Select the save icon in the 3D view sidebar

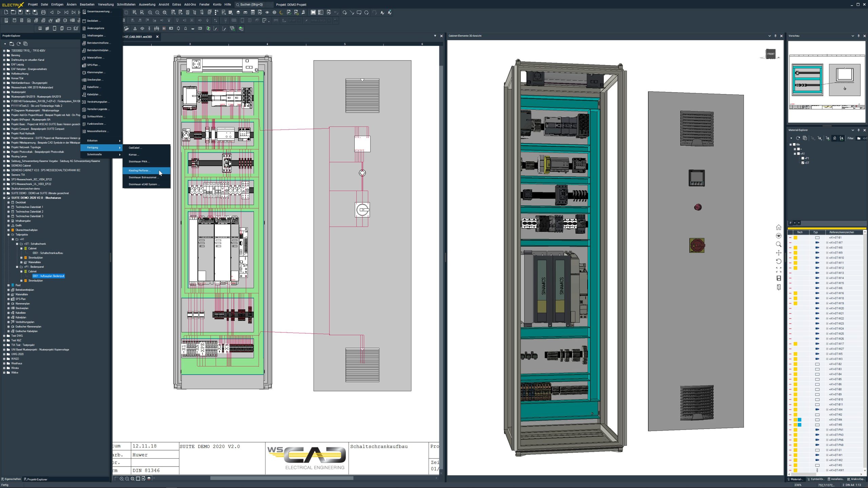[x=779, y=278]
